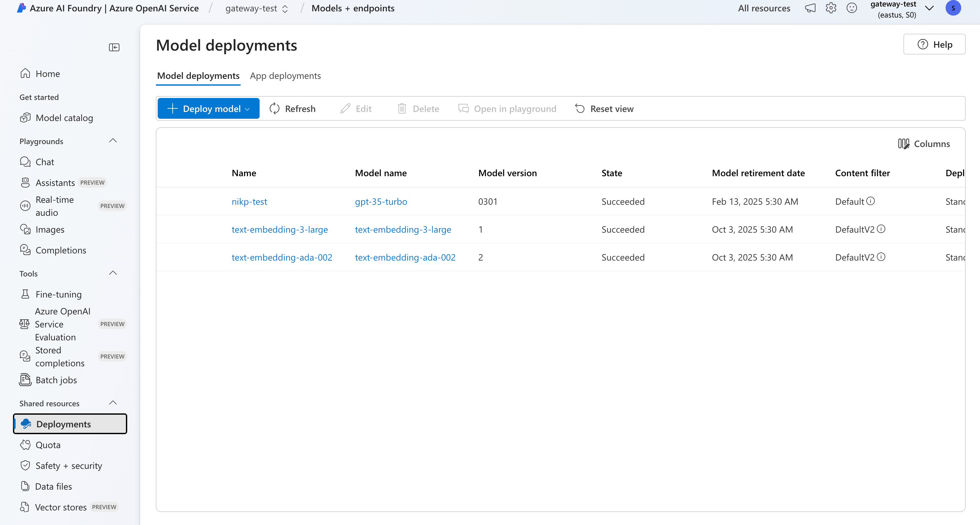Open text-embedding-3-large model name link
The image size is (980, 525).
pos(403,229)
